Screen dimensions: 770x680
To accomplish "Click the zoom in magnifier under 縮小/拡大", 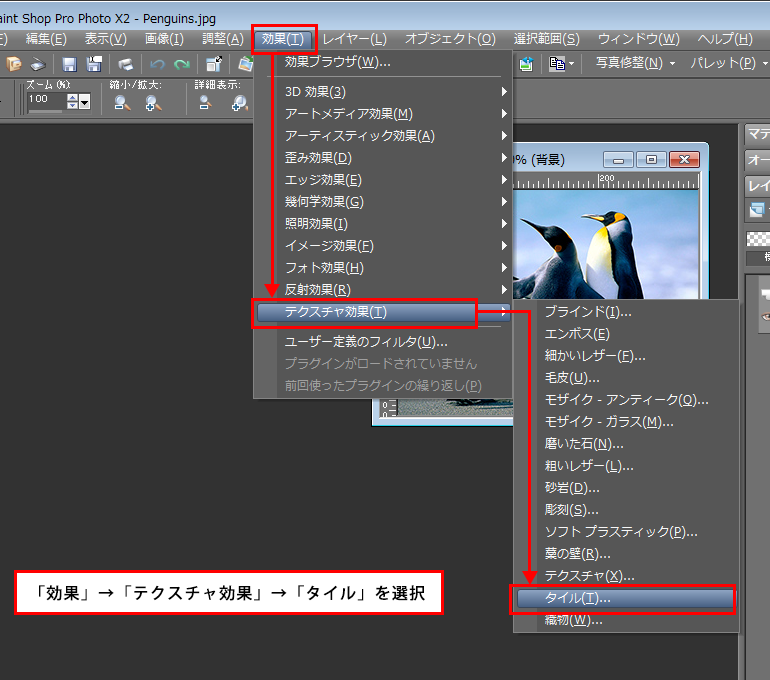I will click(x=153, y=103).
